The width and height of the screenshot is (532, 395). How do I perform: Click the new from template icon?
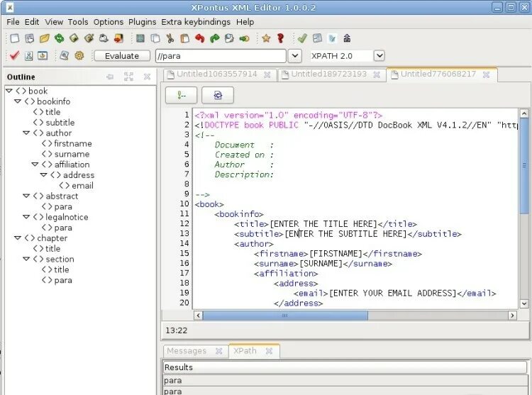(30, 38)
